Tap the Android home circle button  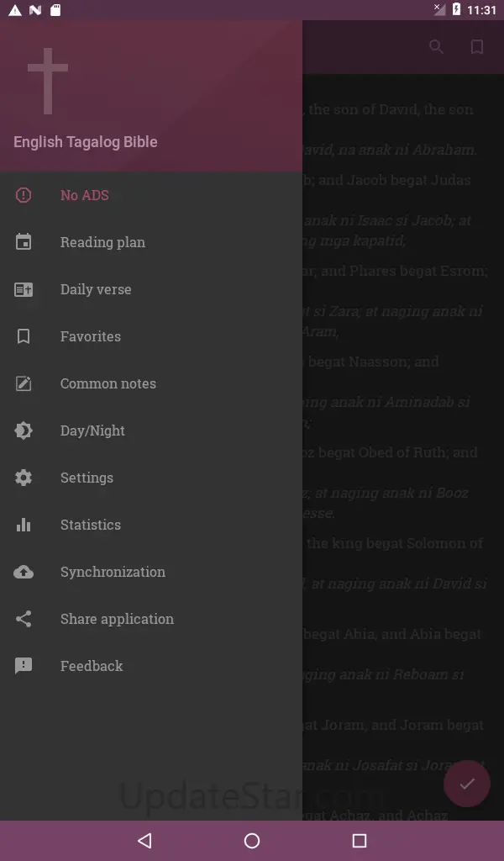click(252, 841)
